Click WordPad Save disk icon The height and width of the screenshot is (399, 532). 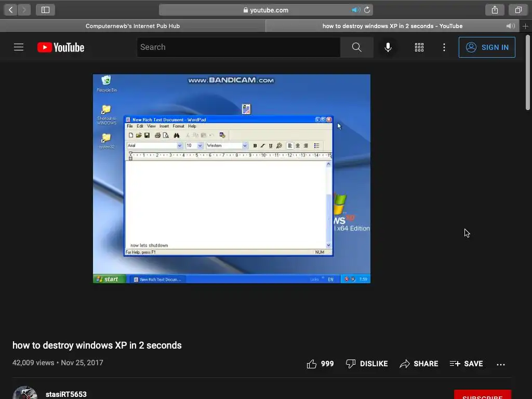147,136
